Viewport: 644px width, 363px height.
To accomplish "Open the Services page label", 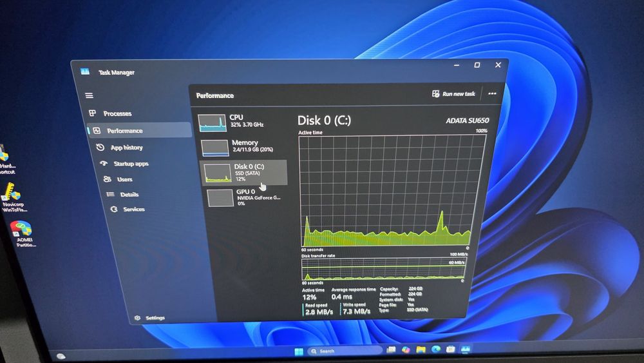I will pyautogui.click(x=134, y=210).
